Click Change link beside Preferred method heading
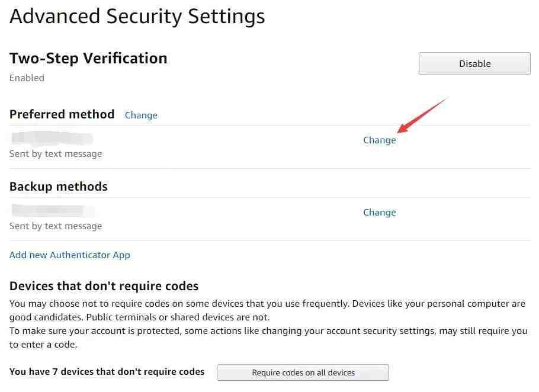The height and width of the screenshot is (392, 539). [141, 115]
